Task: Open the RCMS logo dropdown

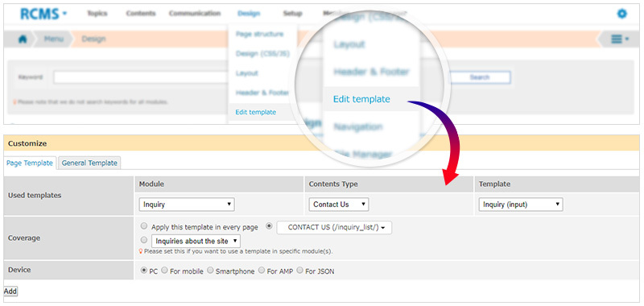Action: [x=43, y=14]
